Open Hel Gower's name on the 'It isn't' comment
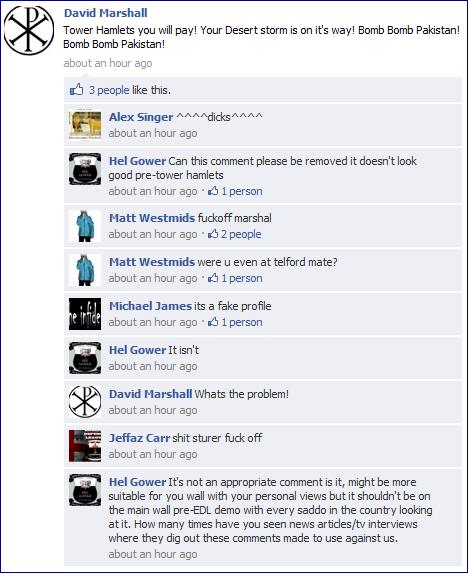Viewport: 469px width, 574px height. [137, 350]
